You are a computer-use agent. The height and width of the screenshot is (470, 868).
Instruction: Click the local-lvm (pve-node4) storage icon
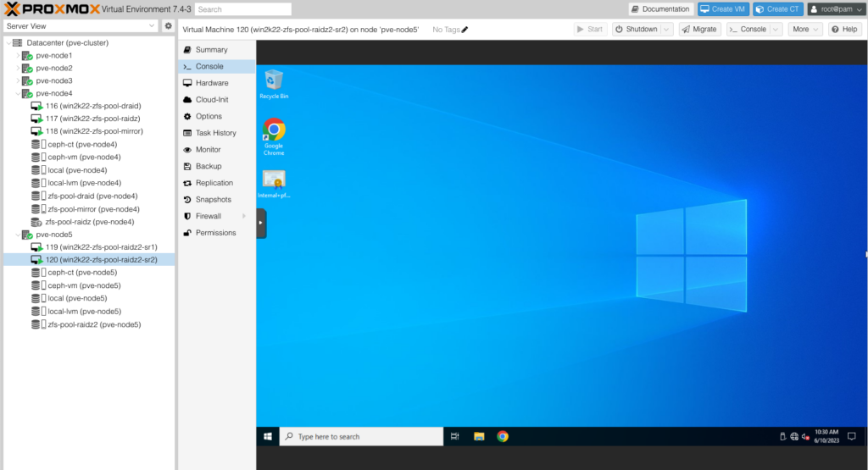click(38, 183)
